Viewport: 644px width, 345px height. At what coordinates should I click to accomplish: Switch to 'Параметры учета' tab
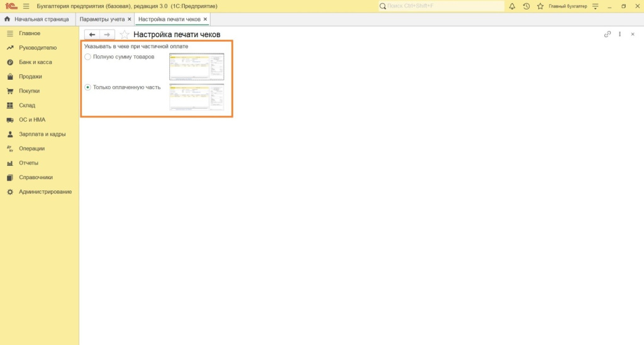tap(102, 19)
